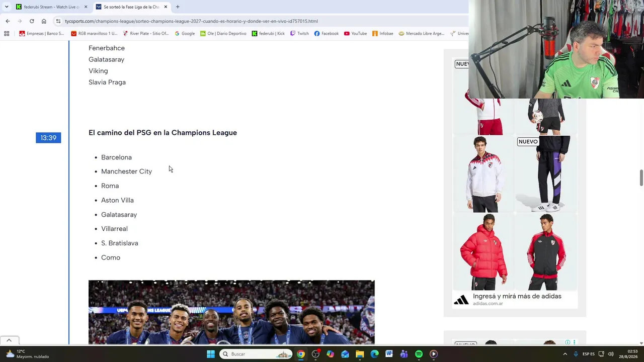644x362 pixels.
Task: Click 'S. Bratislava' in the list
Action: pyautogui.click(x=119, y=243)
